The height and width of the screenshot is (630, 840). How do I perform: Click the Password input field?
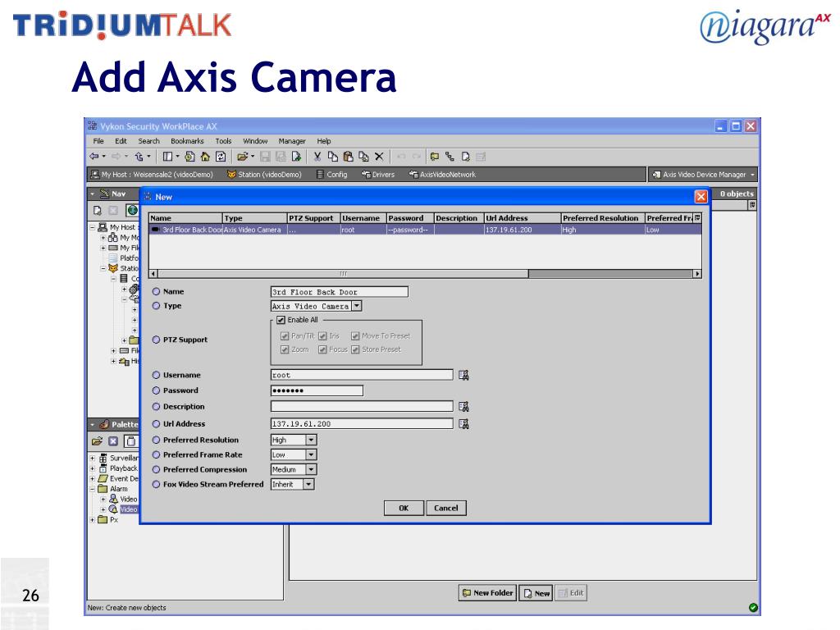point(317,390)
